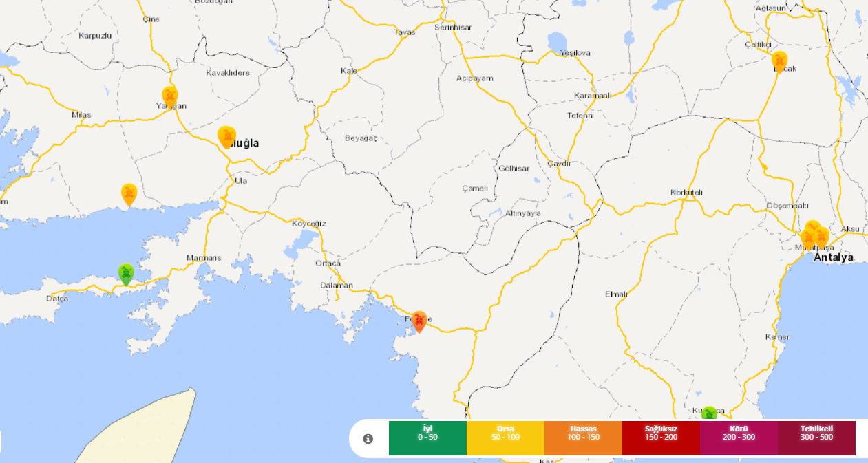Click the Döşemealtı label

(x=787, y=206)
